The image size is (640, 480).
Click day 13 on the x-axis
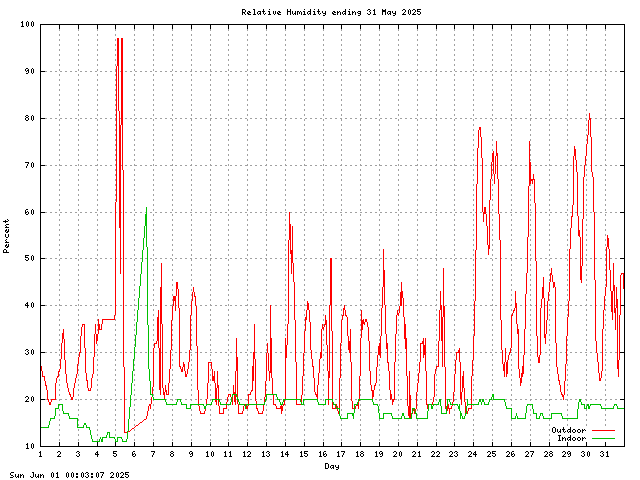tap(266, 454)
